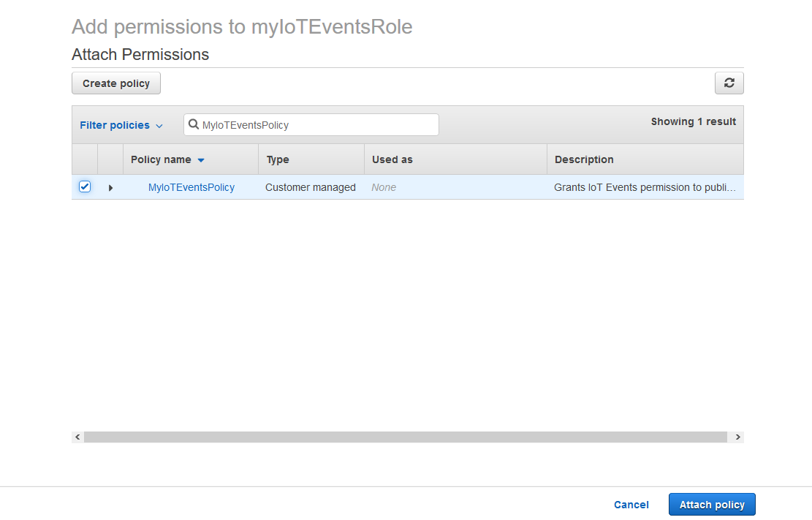Click the right scroll arrow of horizontal scrollbar
Viewport: 812px width, 520px height.
click(x=737, y=437)
